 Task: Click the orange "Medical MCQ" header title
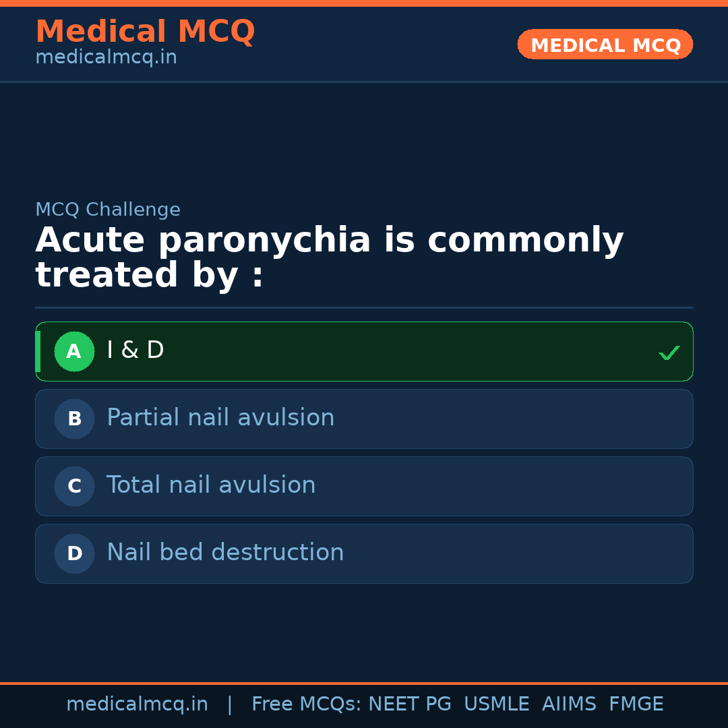(x=145, y=32)
